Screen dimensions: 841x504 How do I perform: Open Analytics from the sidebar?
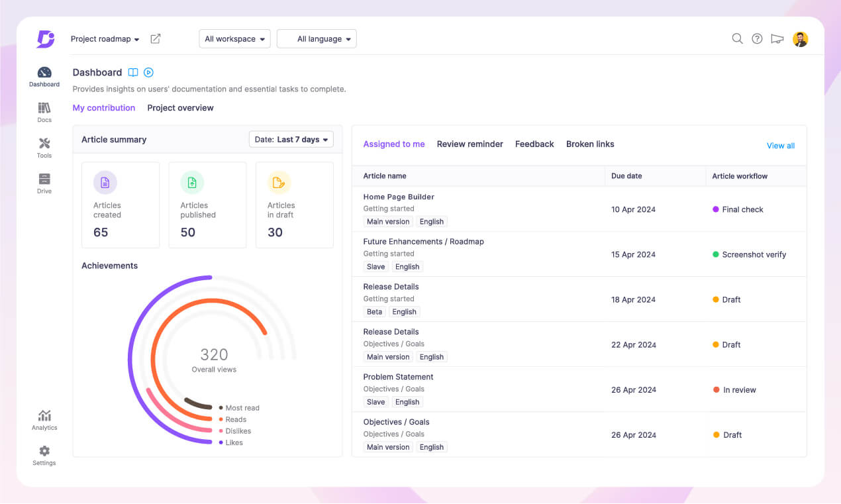coord(44,419)
